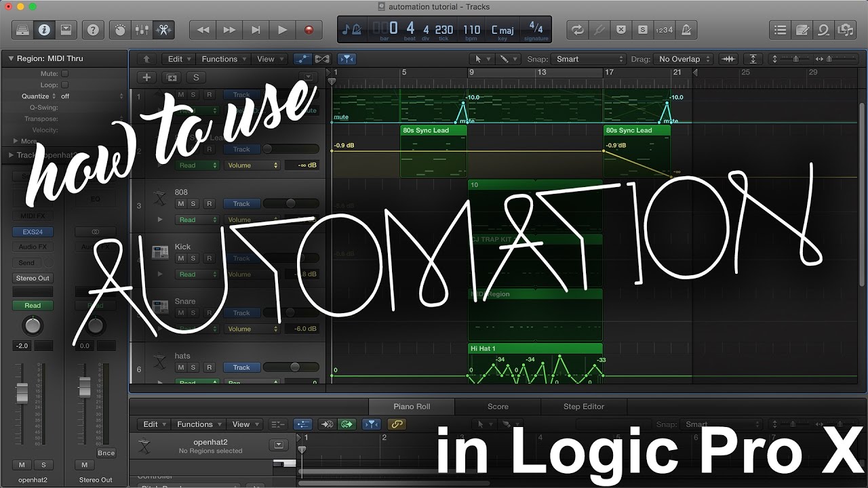The width and height of the screenshot is (868, 488).
Task: Mute 808 track with M button
Action: (181, 204)
